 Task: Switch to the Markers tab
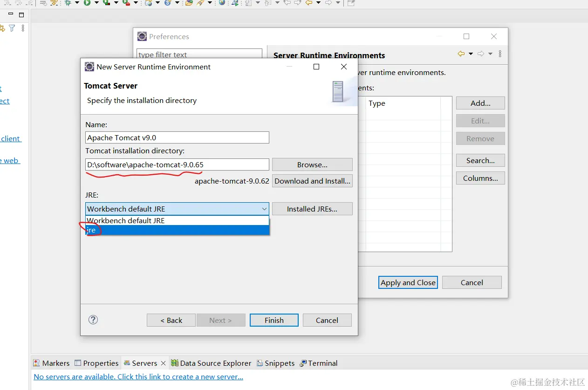[51, 363]
